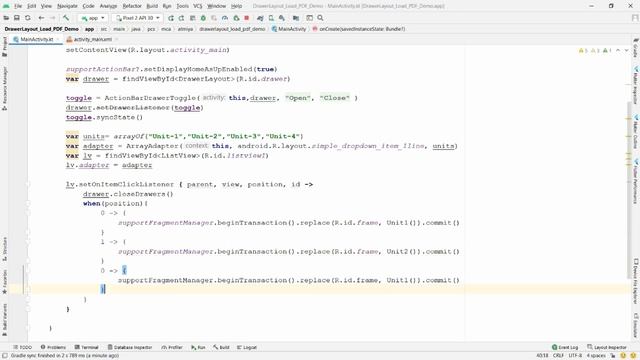Click the Sync/Reload from disk icon

28,18
